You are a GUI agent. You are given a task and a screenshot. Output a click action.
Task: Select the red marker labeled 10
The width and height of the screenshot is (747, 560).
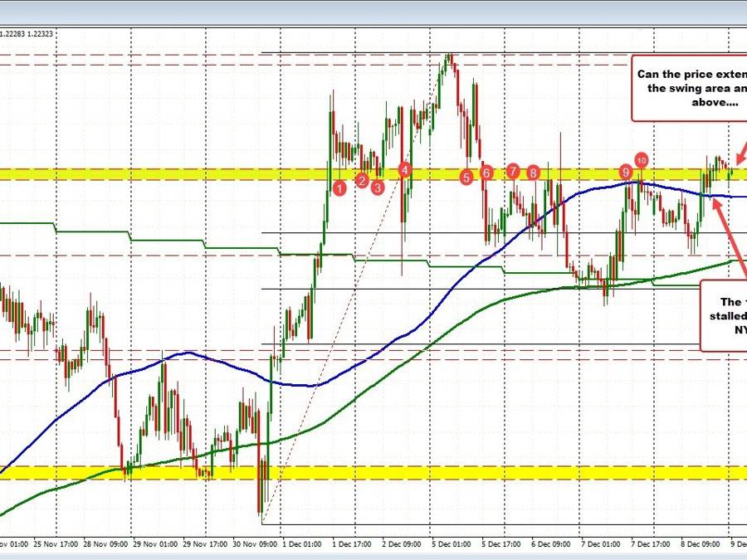pos(641,159)
